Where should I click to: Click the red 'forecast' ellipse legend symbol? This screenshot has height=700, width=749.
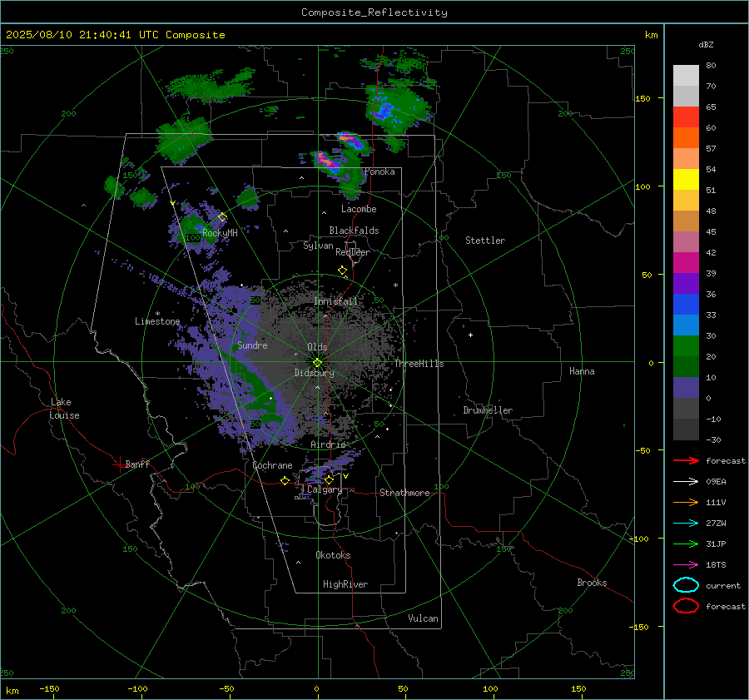(x=686, y=606)
